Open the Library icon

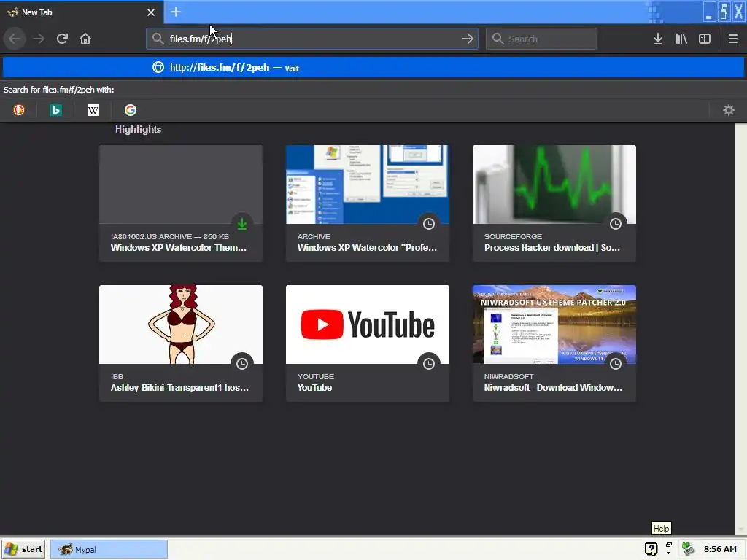681,39
